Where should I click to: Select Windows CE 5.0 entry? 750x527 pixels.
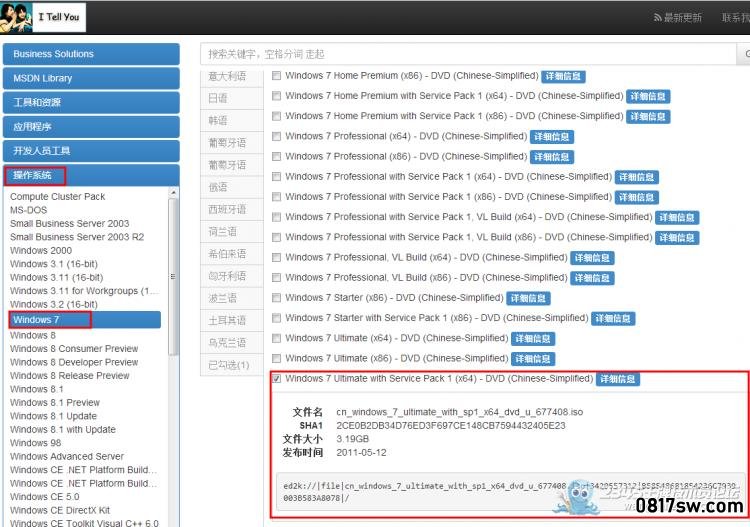click(x=44, y=497)
